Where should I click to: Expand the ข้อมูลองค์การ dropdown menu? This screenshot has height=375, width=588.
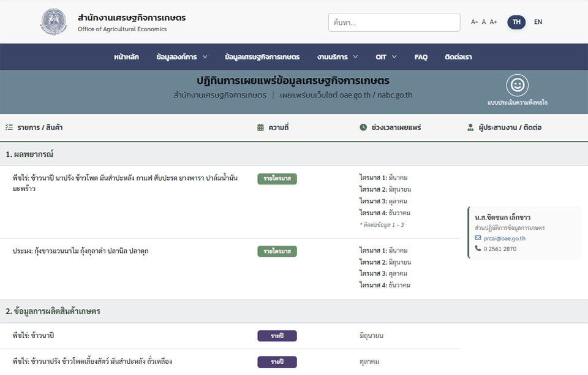[x=181, y=57]
